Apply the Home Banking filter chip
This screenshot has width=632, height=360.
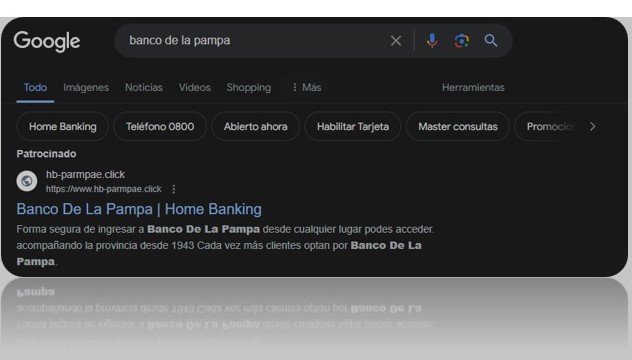coord(62,127)
